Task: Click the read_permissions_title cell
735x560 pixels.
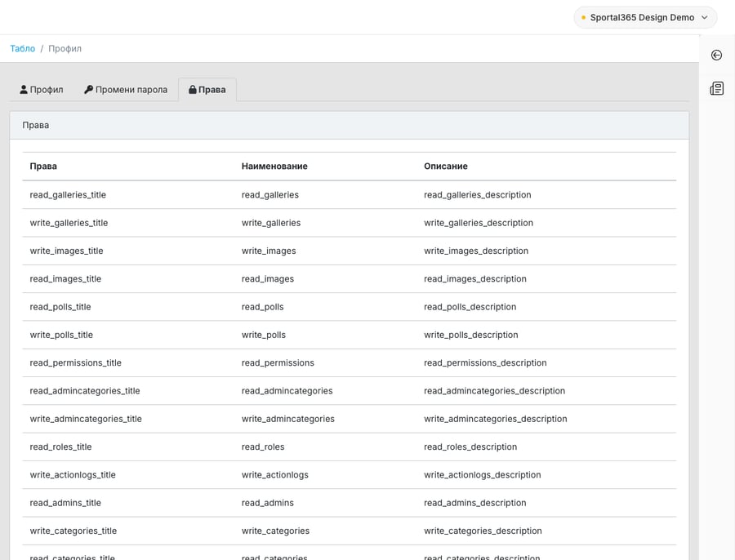Action: pyautogui.click(x=75, y=362)
